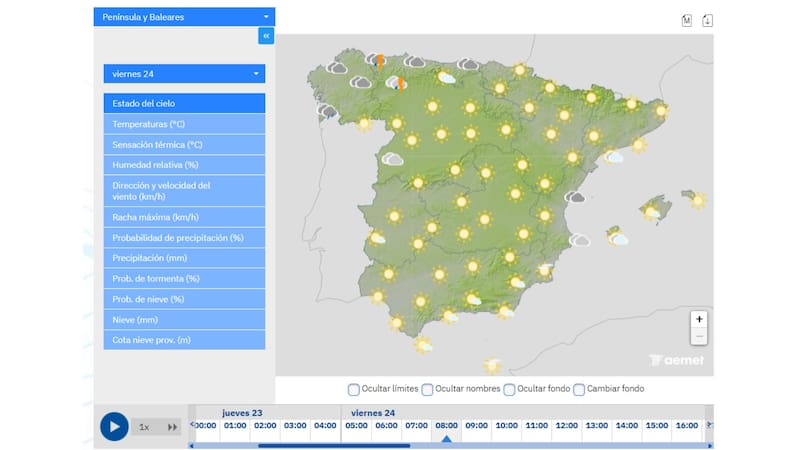This screenshot has height=450, width=800.
Task: Click the jueves 23 day label
Action: coord(242,413)
